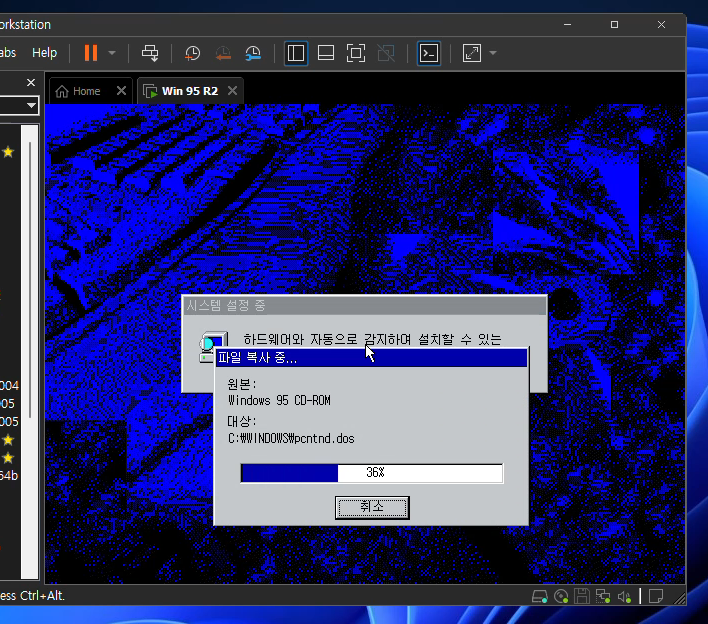
Task: Pause the virtual machine
Action: tap(91, 53)
